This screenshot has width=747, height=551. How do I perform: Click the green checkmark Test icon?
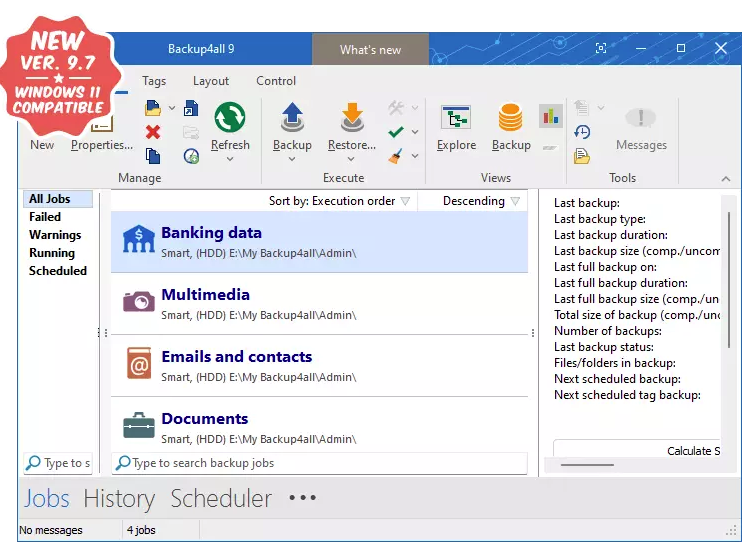[396, 132]
